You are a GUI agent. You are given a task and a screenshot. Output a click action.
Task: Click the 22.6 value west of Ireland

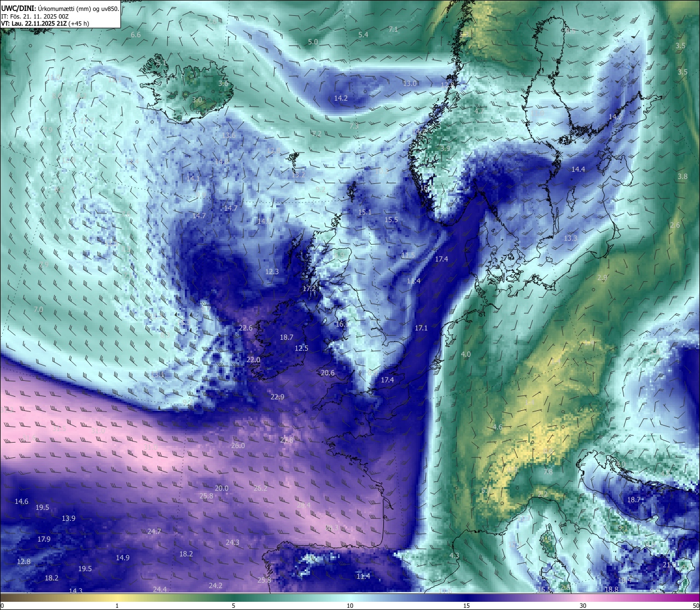(x=246, y=328)
